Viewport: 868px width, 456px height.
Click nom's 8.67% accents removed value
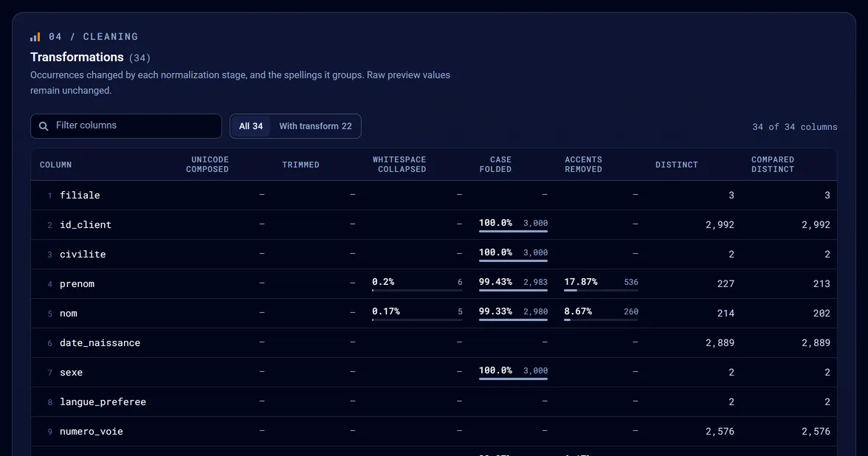(x=578, y=311)
